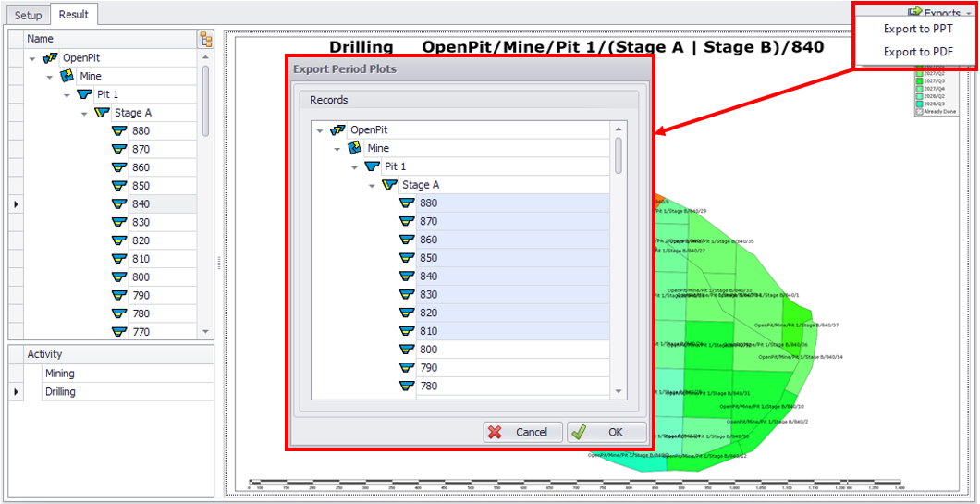
Task: Select the Drilling activity row
Action: (128, 391)
